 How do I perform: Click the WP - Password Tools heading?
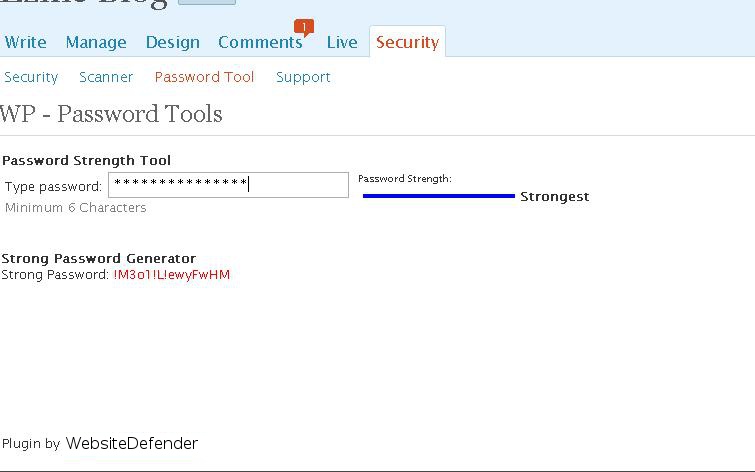[111, 114]
